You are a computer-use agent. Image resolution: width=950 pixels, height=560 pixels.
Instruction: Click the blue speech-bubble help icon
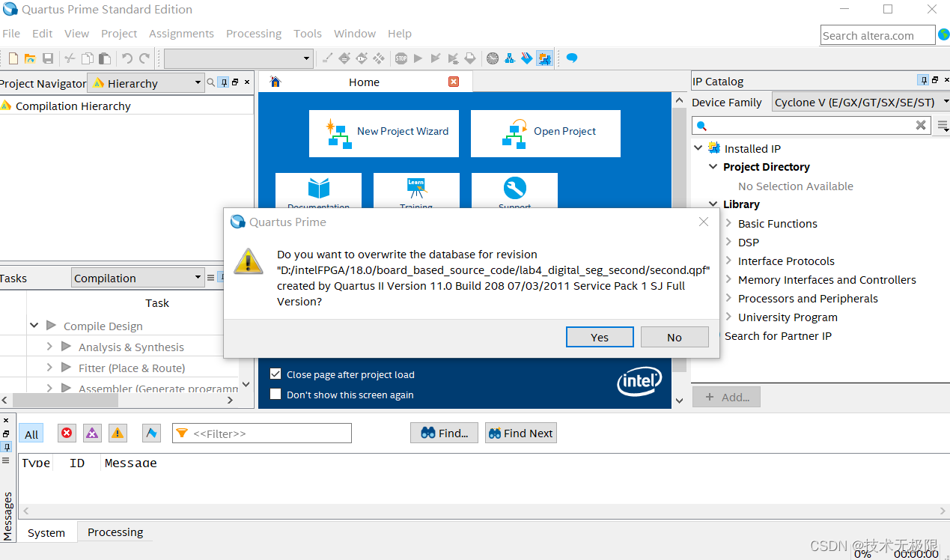(572, 58)
